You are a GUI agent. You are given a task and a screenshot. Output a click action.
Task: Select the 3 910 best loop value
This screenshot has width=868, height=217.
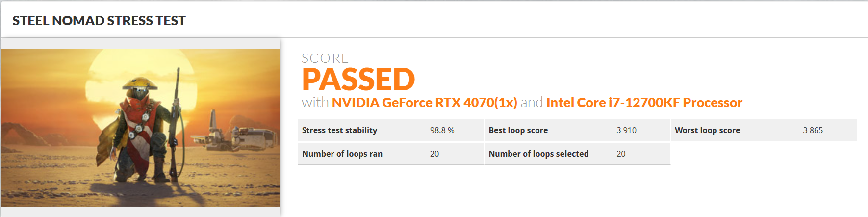626,130
